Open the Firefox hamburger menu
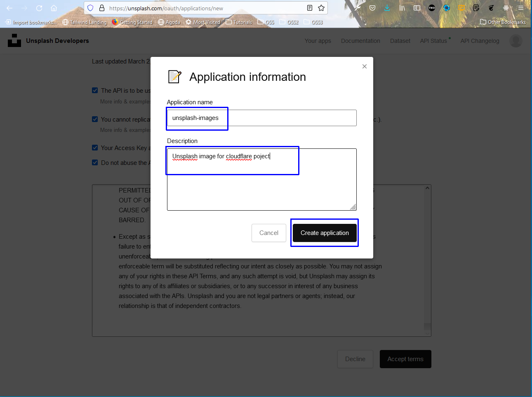The image size is (532, 397). pyautogui.click(x=521, y=8)
